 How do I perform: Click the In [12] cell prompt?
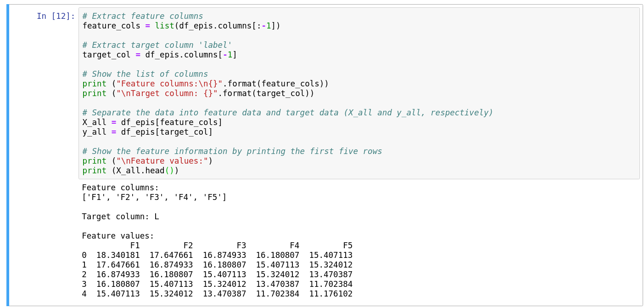click(x=56, y=16)
